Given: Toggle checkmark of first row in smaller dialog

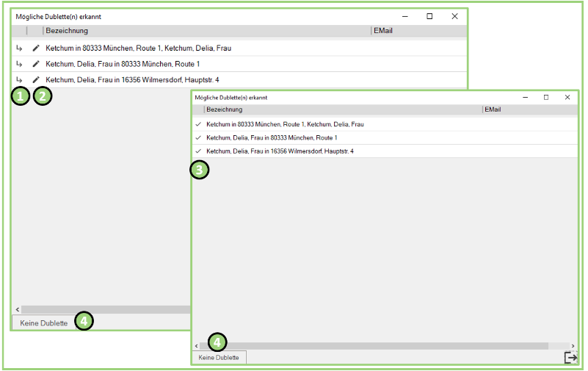Looking at the screenshot, I should click(198, 124).
